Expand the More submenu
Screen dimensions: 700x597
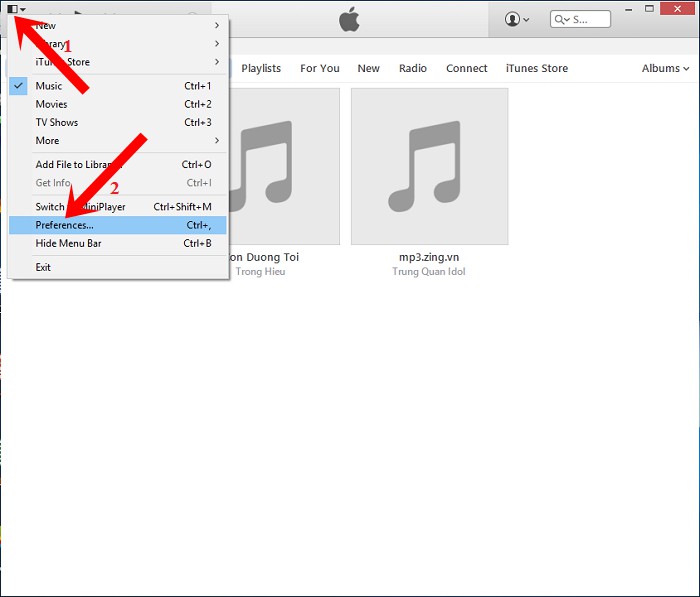pos(118,141)
